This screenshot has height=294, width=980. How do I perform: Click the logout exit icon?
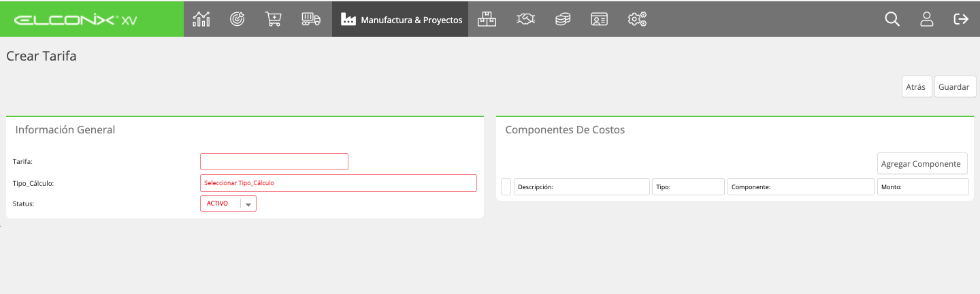961,19
